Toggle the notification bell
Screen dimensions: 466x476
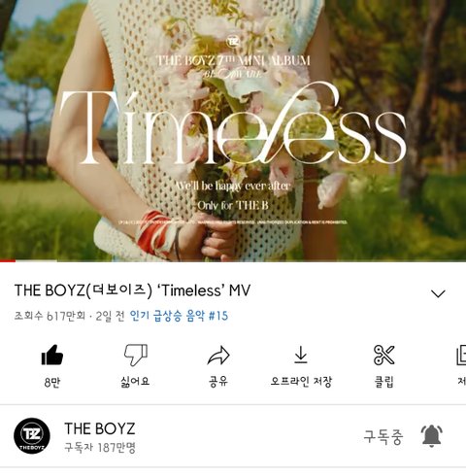pos(431,436)
